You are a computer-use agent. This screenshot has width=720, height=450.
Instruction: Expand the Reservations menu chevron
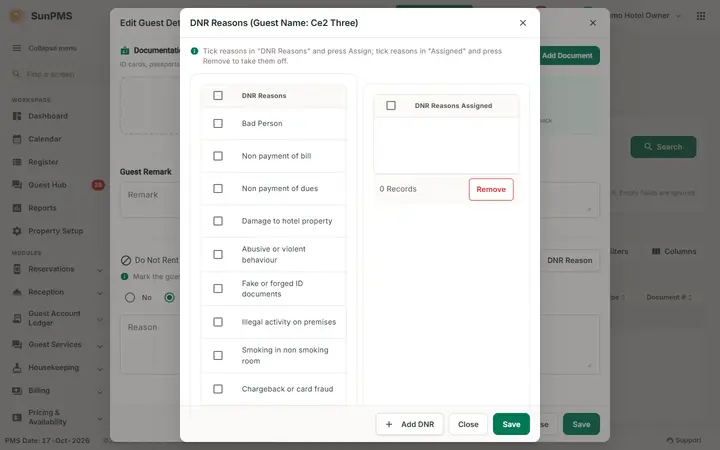[100, 270]
